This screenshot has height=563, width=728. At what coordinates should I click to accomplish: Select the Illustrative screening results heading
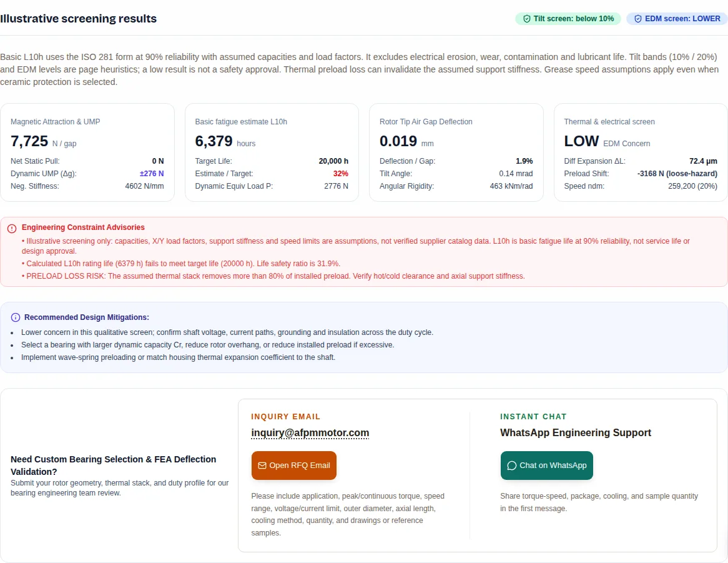79,19
